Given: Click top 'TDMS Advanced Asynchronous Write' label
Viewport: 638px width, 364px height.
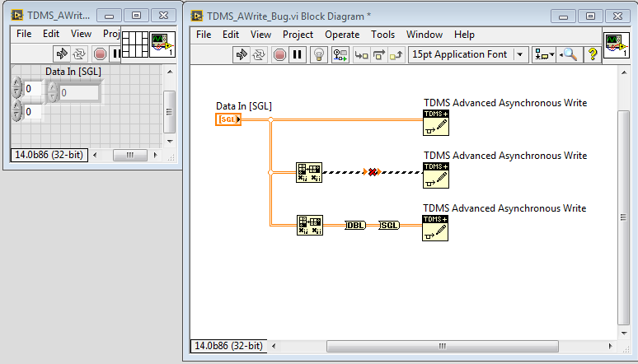Looking at the screenshot, I should coord(505,103).
